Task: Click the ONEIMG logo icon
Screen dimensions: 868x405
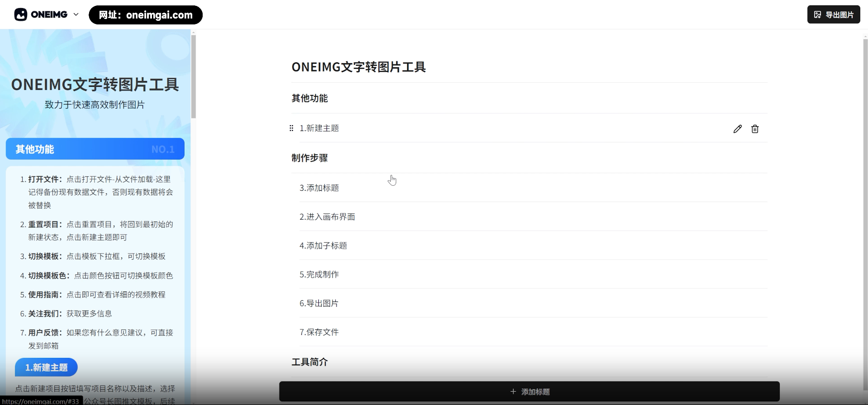Action: (21, 14)
